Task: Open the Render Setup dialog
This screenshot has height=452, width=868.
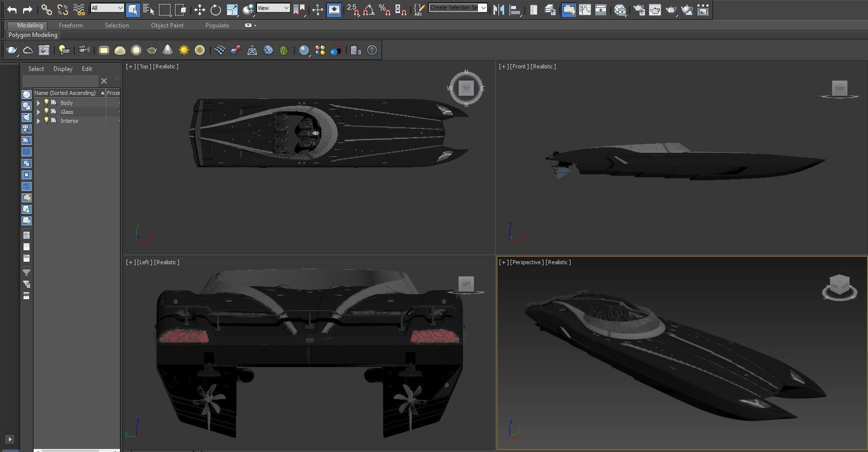Action: click(639, 9)
